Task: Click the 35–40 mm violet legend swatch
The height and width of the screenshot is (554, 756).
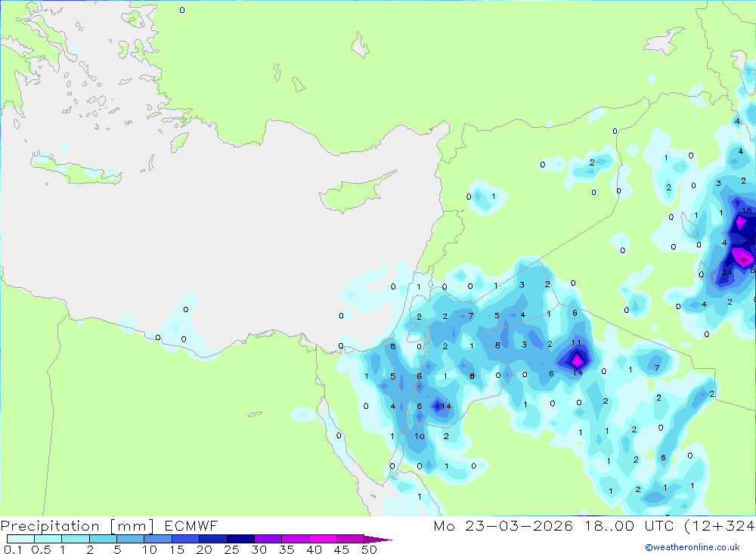Action: pyautogui.click(x=295, y=539)
